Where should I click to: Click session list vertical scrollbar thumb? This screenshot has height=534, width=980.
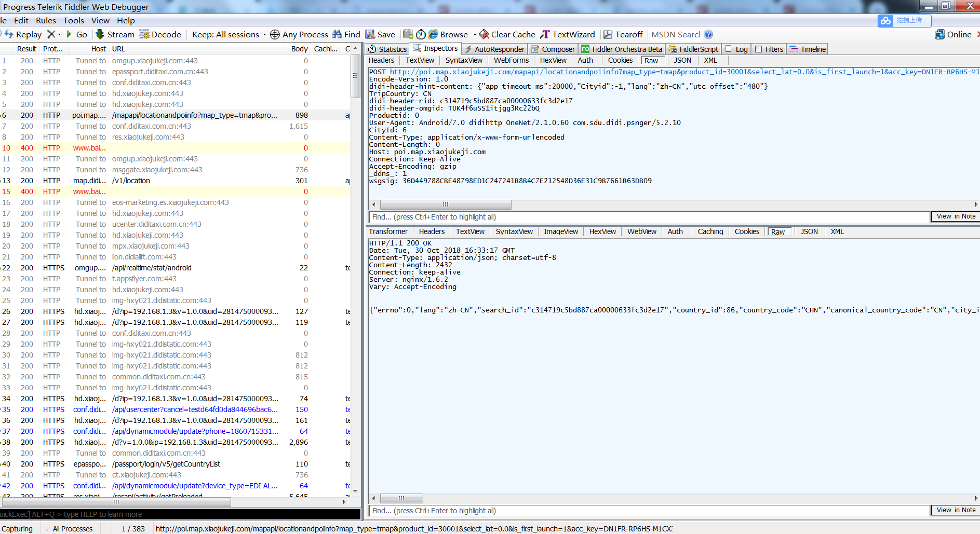tap(356, 76)
